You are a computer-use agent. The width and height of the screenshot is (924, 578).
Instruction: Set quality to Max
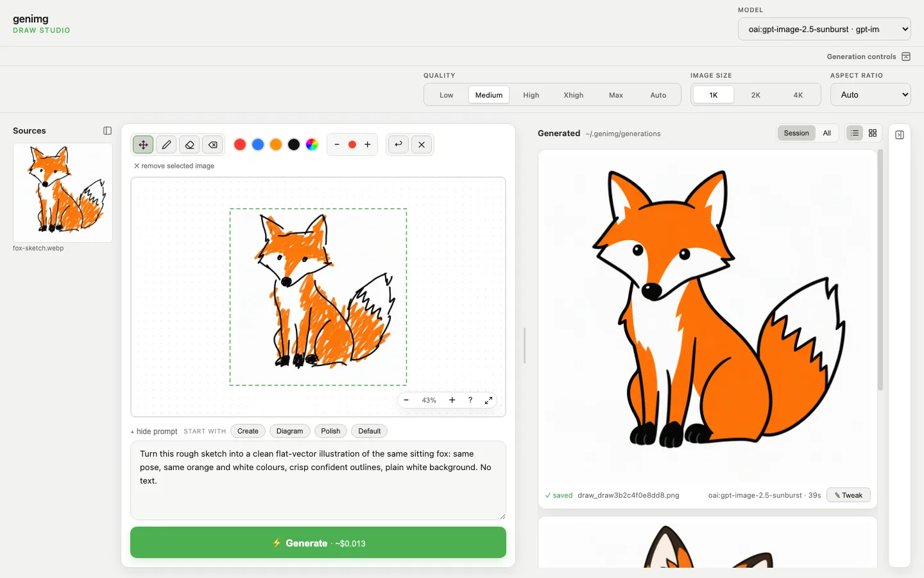616,95
